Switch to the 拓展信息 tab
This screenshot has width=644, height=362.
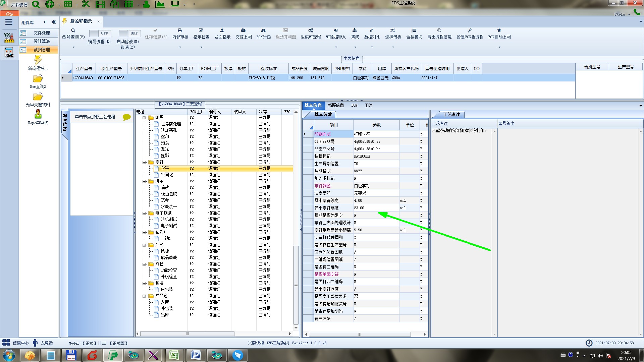[336, 105]
